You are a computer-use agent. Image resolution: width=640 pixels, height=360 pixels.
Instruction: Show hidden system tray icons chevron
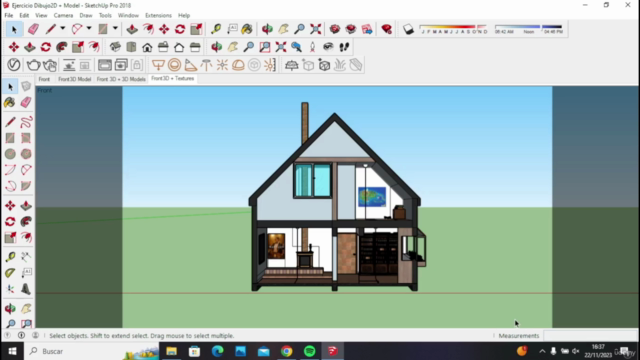[x=542, y=351]
